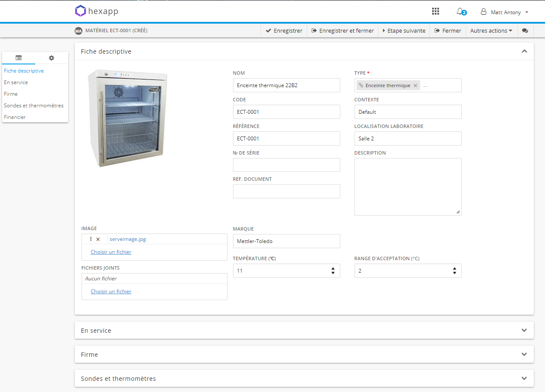Switch to the form list tab icon
Screen dimensions: 545x392
[18, 58]
